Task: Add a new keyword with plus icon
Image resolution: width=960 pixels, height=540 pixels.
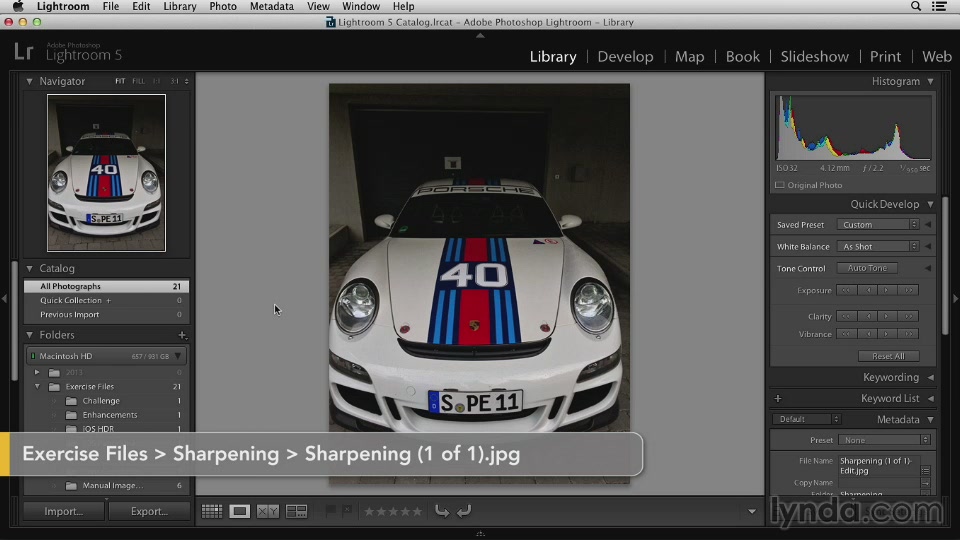Action: (778, 399)
